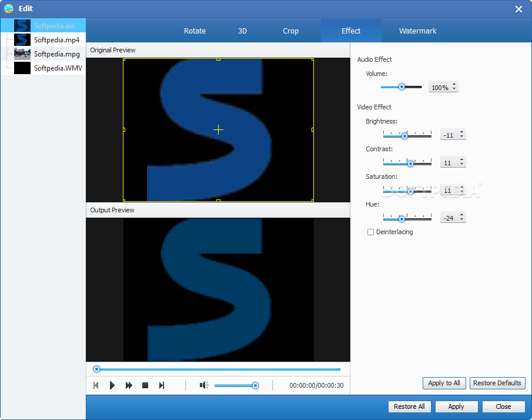Jump to previous frame playback button
Viewport: 532px width, 420px height.
96,385
